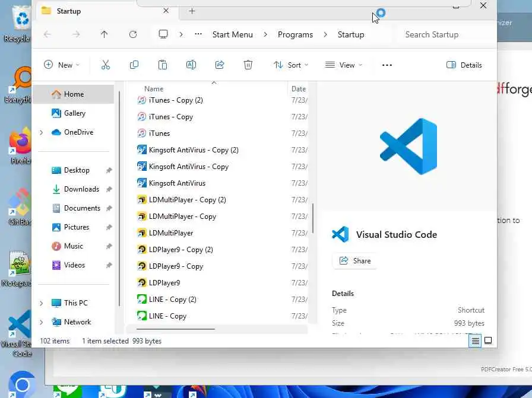Image resolution: width=532 pixels, height=398 pixels.
Task: Expand the Network tree node
Action: coord(41,322)
